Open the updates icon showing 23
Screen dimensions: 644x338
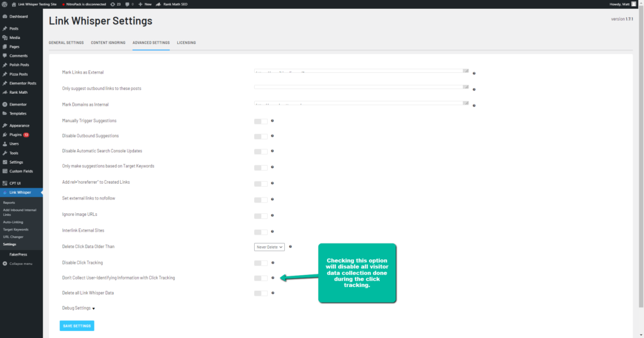[116, 4]
